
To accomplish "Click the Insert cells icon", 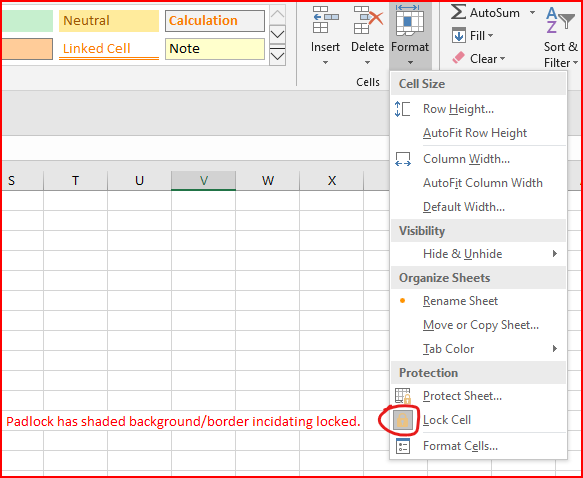I will [325, 20].
